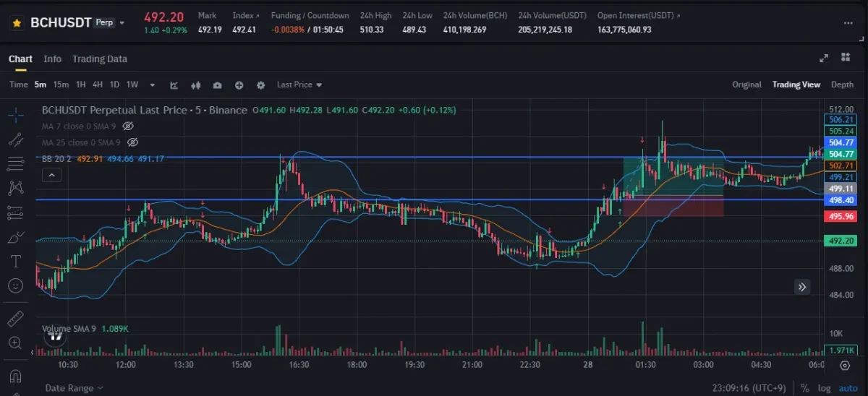Select the trend line drawing tool
868x396 pixels.
[16, 139]
